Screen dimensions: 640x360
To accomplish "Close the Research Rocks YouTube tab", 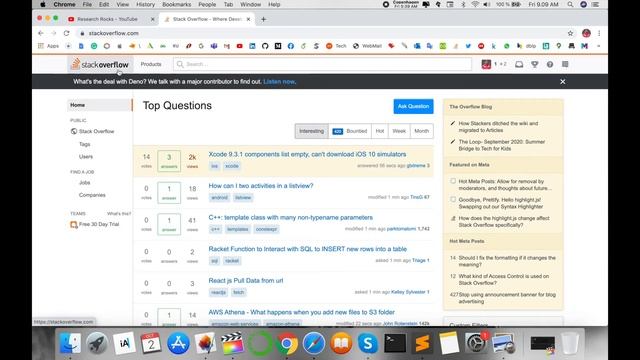I will coord(153,19).
